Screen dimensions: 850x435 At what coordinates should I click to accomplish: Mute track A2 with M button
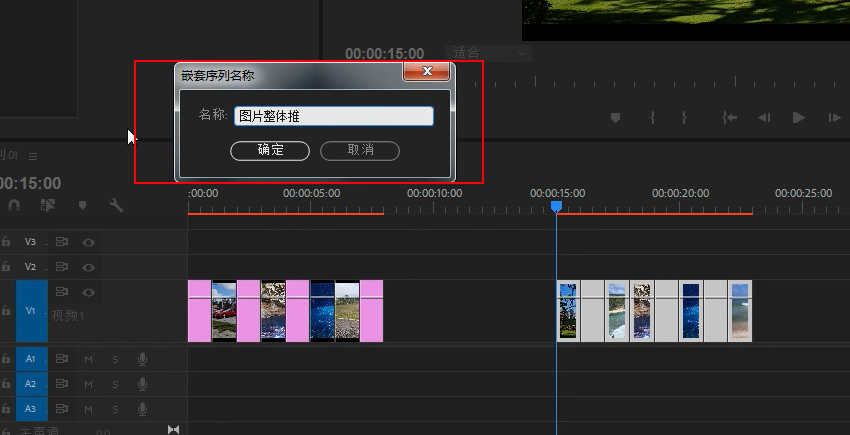tap(88, 385)
